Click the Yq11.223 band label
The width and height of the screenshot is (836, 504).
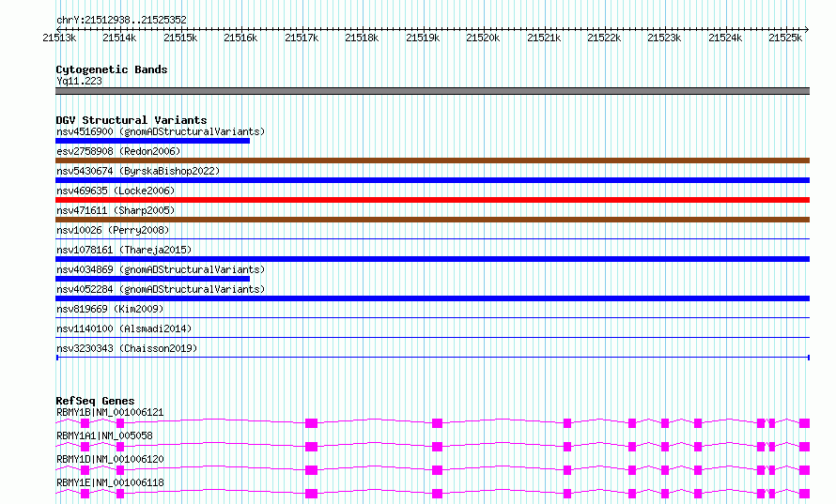coord(79,81)
